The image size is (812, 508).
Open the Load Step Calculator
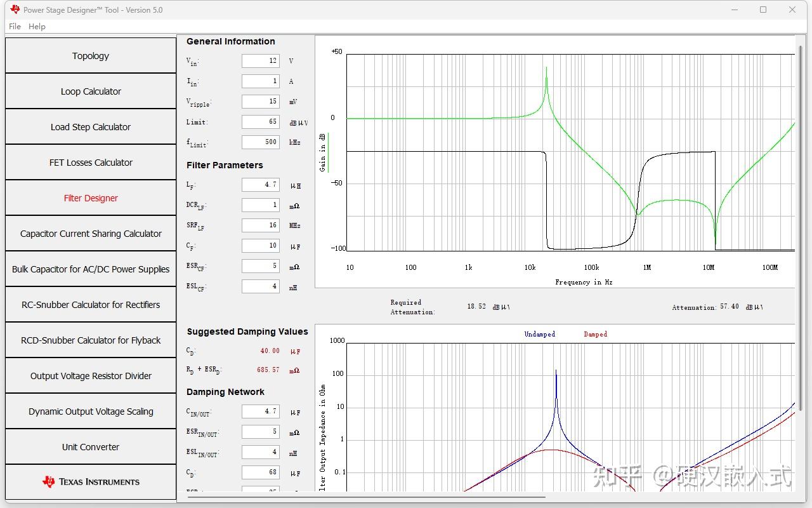[x=91, y=127]
